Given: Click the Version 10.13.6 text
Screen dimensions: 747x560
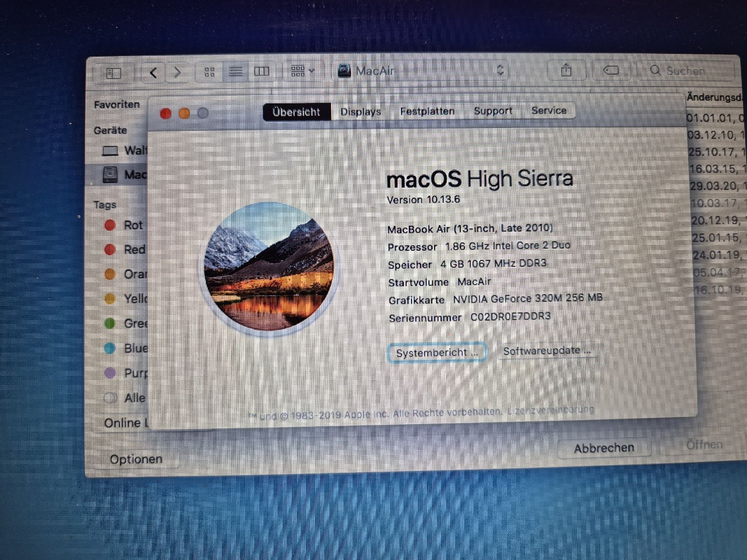Looking at the screenshot, I should (x=423, y=200).
